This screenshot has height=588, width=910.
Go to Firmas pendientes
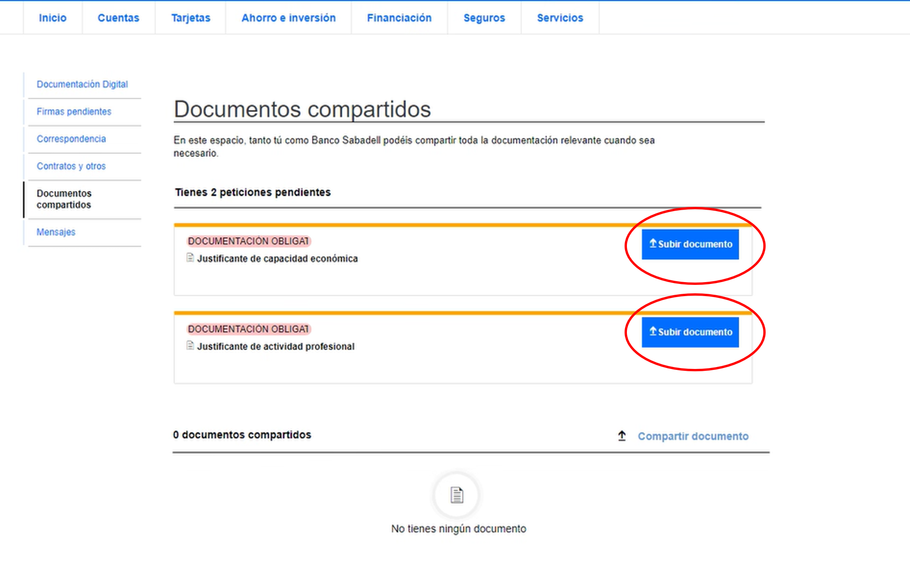point(74,112)
